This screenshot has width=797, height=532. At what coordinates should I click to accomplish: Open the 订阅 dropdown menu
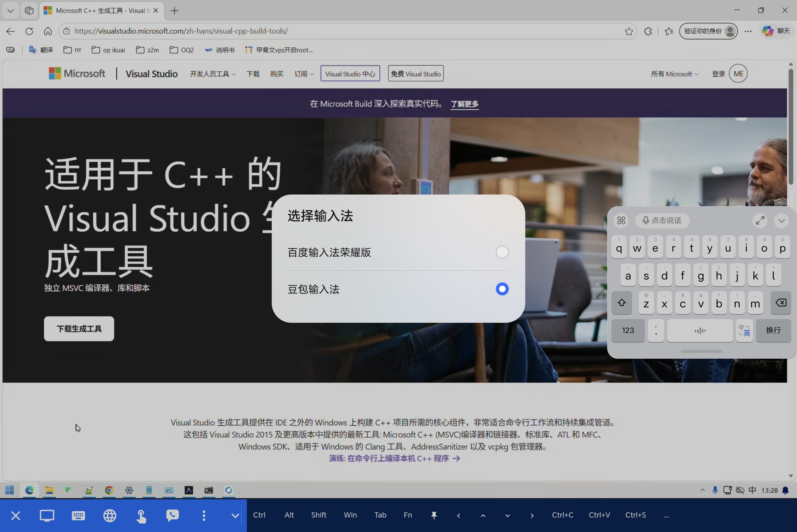pos(304,74)
